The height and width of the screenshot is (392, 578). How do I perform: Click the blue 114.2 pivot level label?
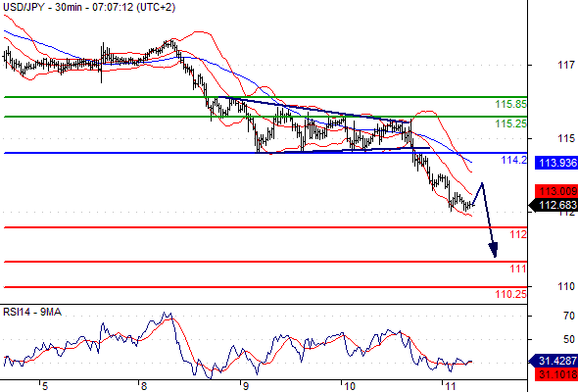click(514, 160)
